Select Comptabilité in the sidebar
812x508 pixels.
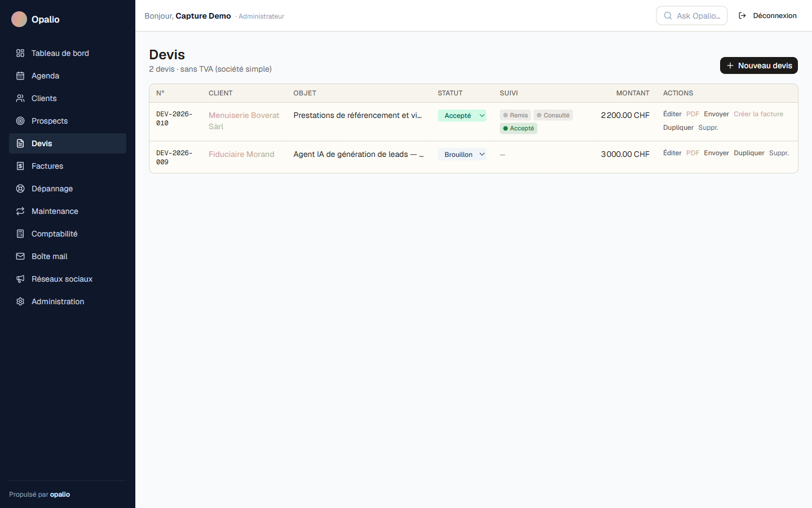(x=68, y=234)
